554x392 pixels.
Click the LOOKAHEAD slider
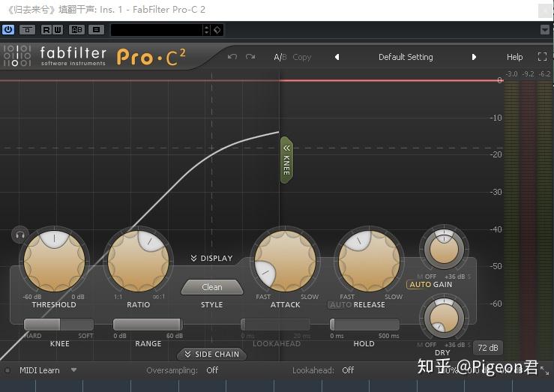click(276, 325)
